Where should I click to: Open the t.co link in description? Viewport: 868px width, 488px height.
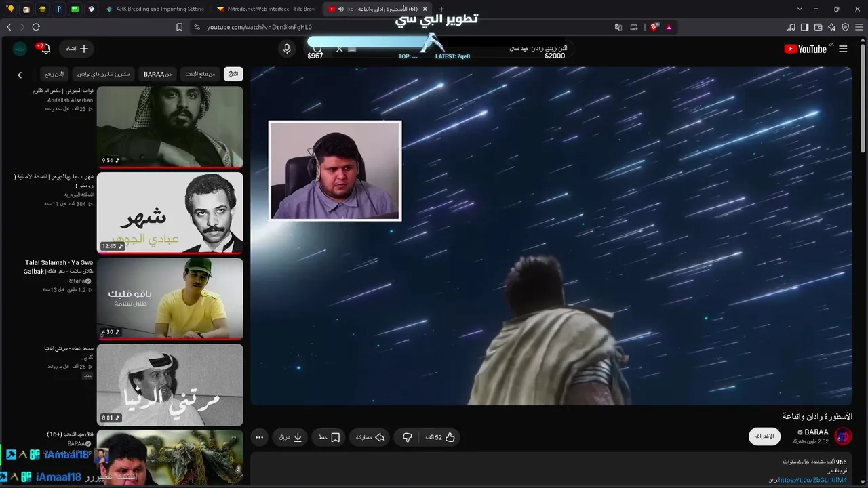[x=813, y=480]
